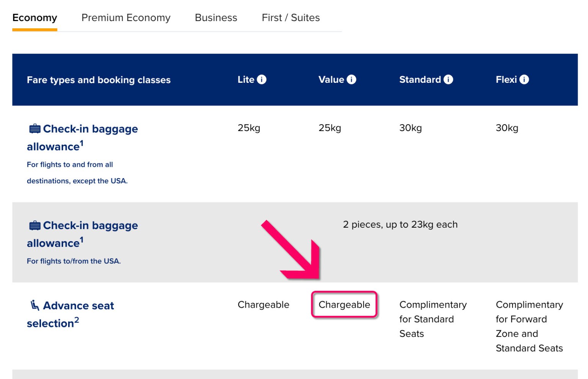Click the Fare types and booking classes header
Image resolution: width=588 pixels, height=379 pixels.
pos(99,80)
